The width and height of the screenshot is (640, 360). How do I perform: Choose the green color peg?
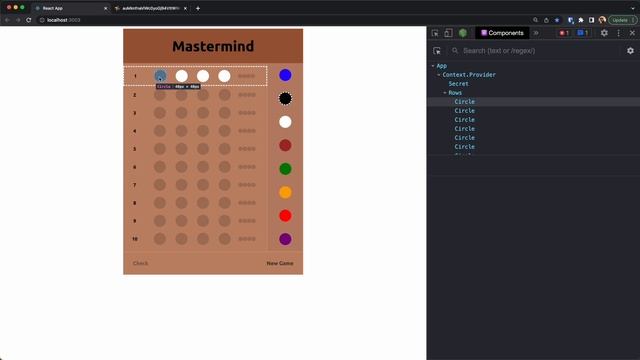click(x=285, y=169)
